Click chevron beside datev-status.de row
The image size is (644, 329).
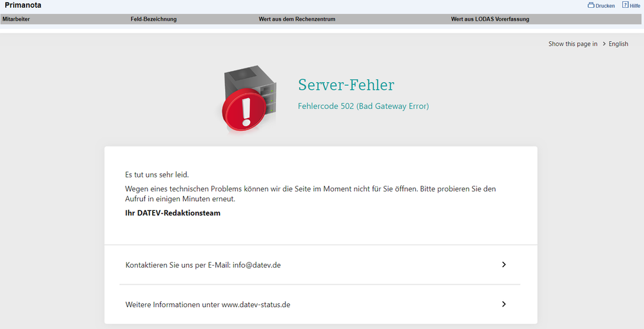pyautogui.click(x=504, y=304)
